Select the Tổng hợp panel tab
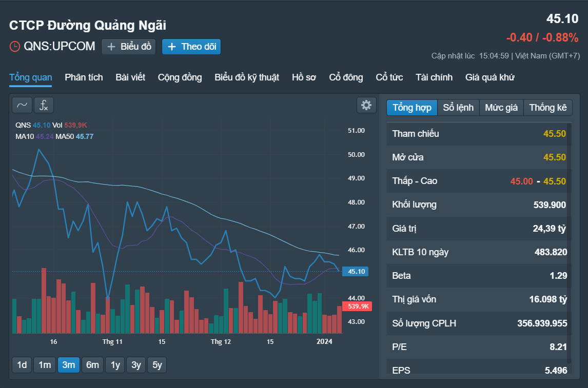The width and height of the screenshot is (588, 388). [x=411, y=108]
